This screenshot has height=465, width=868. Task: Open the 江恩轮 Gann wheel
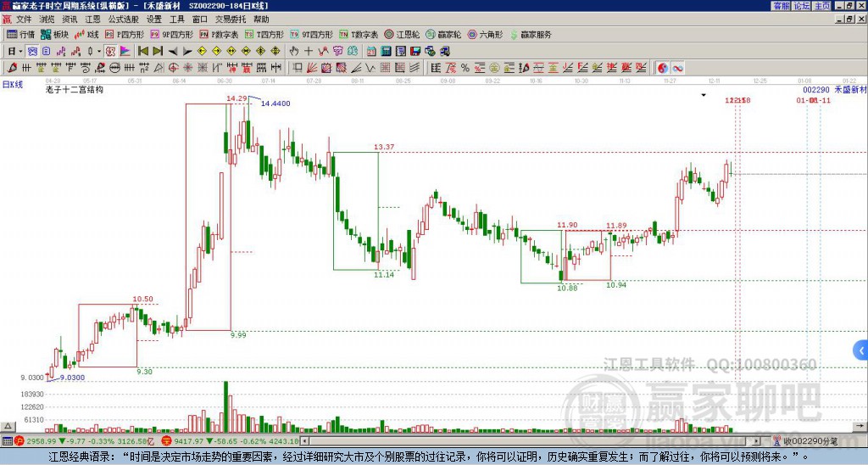point(402,34)
